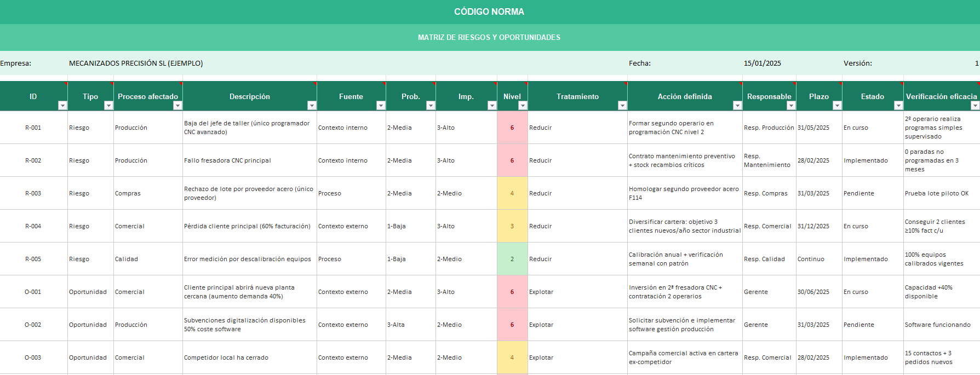Select the description 'Error medición por descalibración equipos'

250,259
